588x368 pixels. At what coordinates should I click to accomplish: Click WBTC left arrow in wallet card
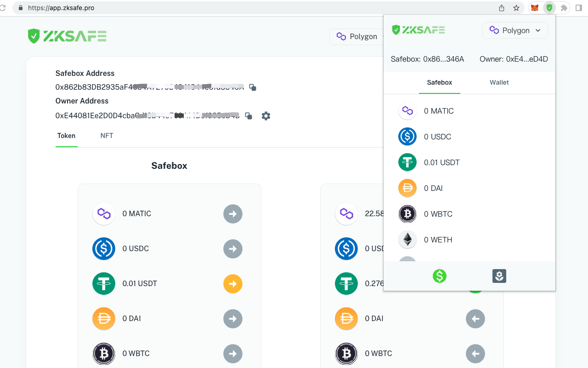click(x=475, y=354)
